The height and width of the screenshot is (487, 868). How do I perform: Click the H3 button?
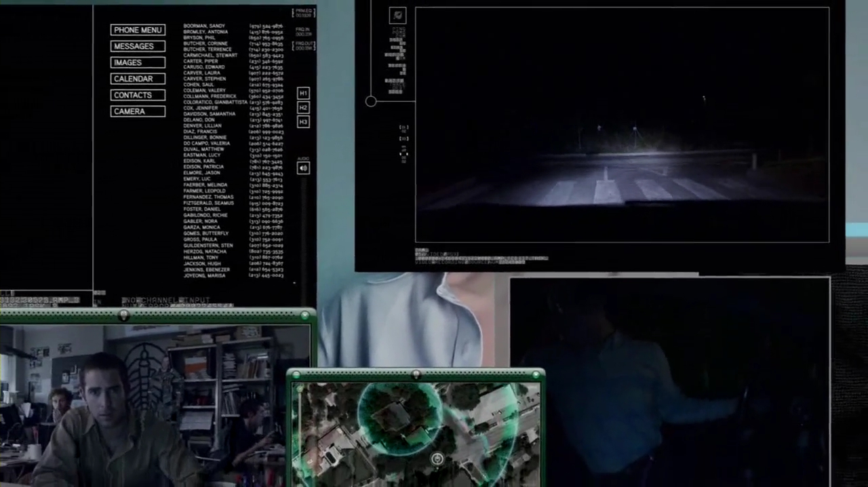point(303,122)
